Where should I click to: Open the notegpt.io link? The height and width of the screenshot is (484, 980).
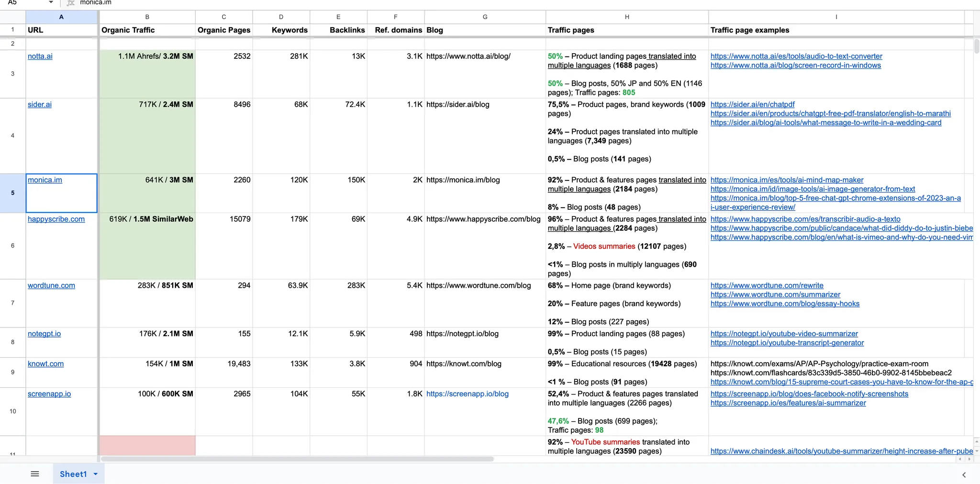(44, 334)
